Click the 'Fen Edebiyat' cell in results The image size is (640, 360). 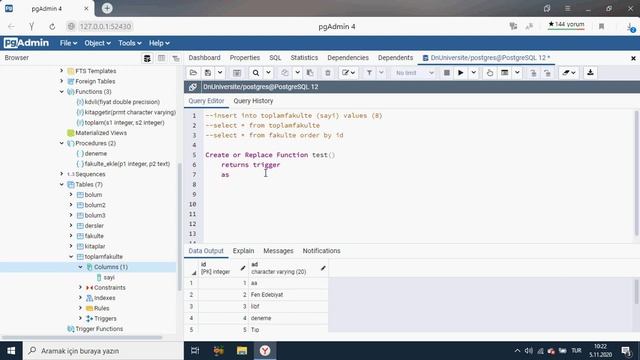288,295
